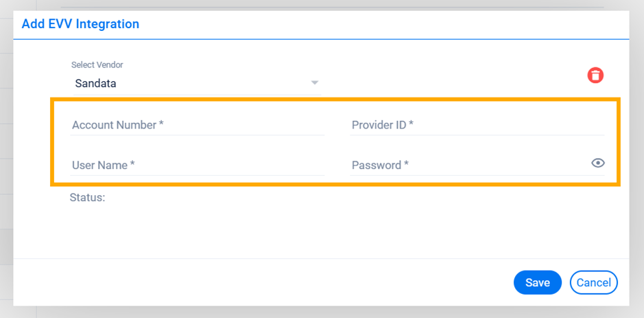Click the Add EVV Integration title
The width and height of the screenshot is (644, 318).
point(80,24)
